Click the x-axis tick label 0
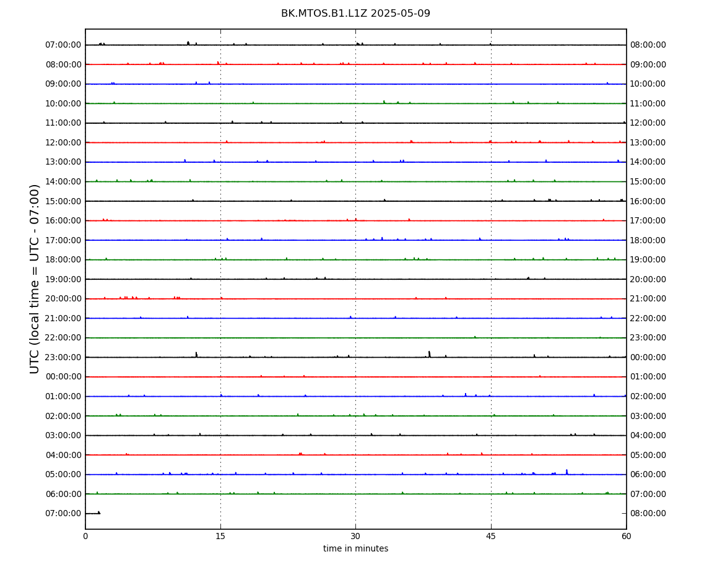 [85, 536]
